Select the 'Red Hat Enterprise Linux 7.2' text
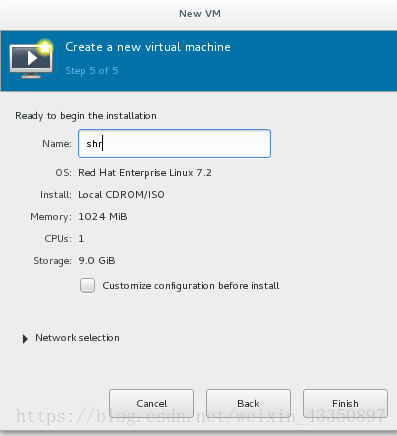 [145, 173]
